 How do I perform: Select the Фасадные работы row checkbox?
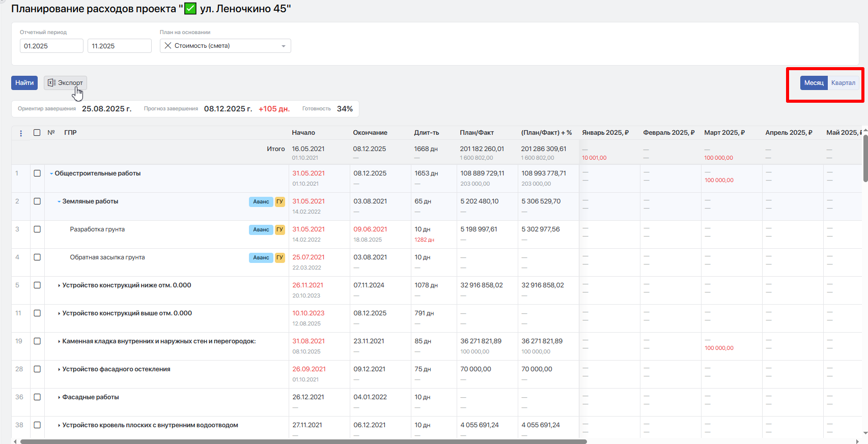37,397
